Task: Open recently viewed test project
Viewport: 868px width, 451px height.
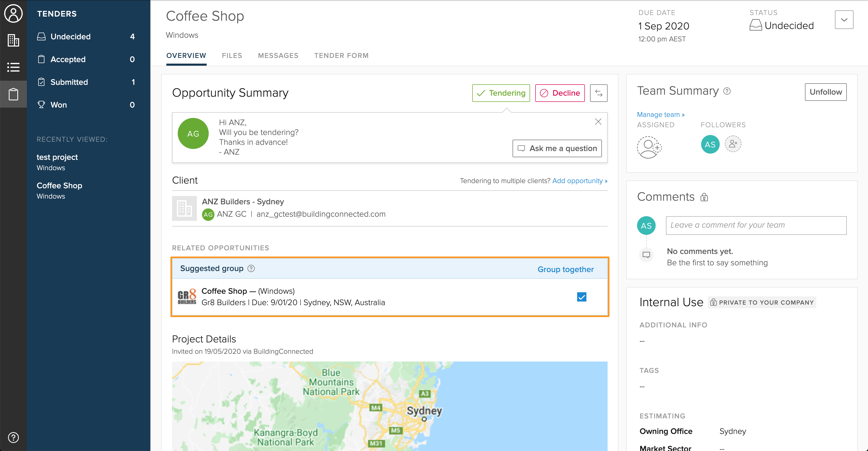Action: coord(57,162)
